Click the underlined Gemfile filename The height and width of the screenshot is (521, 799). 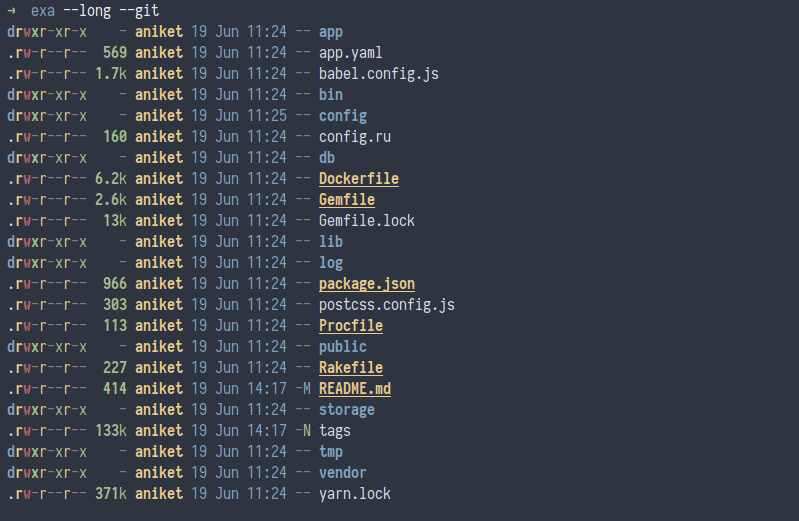coord(346,200)
